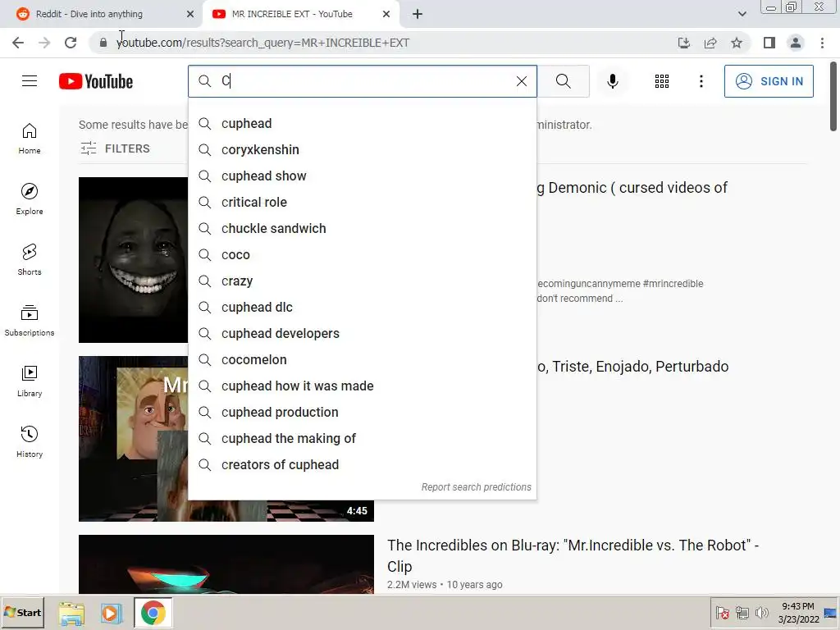This screenshot has width=840, height=630.
Task: Clear the search box with the X
Action: [521, 81]
